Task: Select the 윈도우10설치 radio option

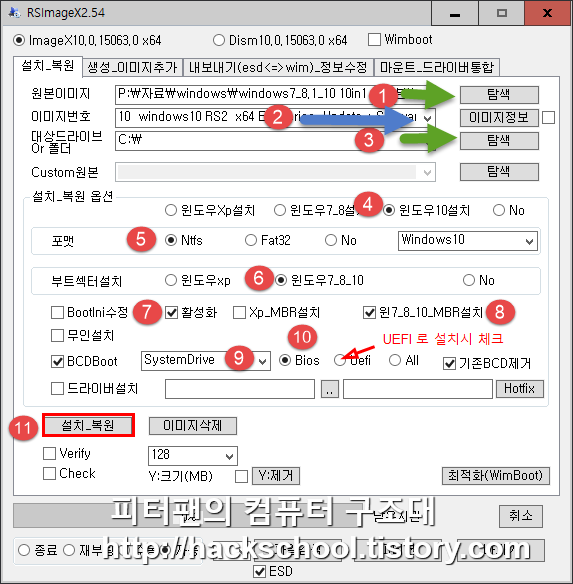Action: click(x=389, y=210)
